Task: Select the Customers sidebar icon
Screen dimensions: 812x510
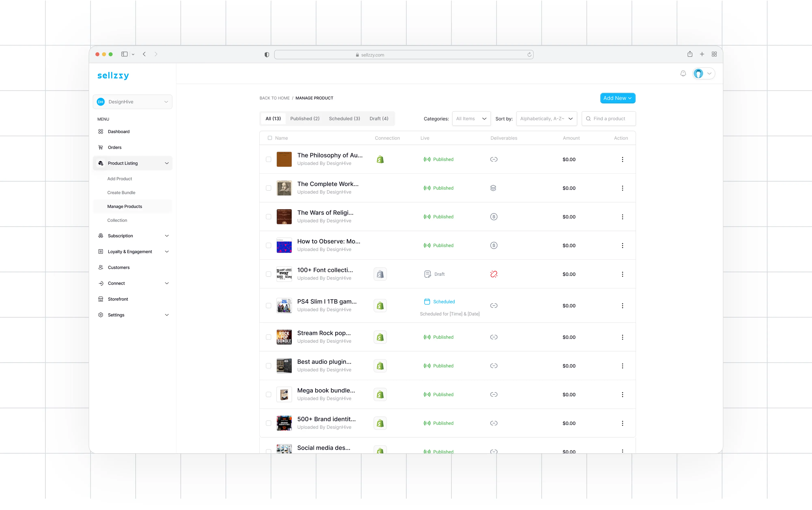Action: click(x=100, y=267)
